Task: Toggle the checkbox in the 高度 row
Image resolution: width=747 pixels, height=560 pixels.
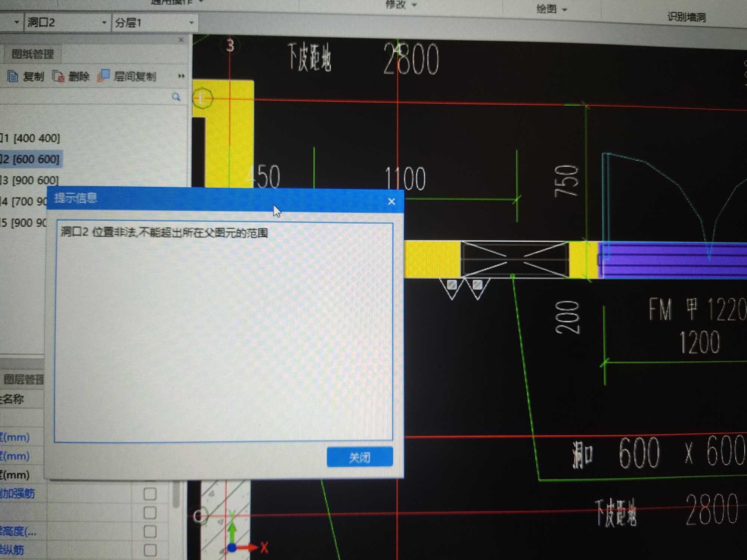Action: [150, 531]
